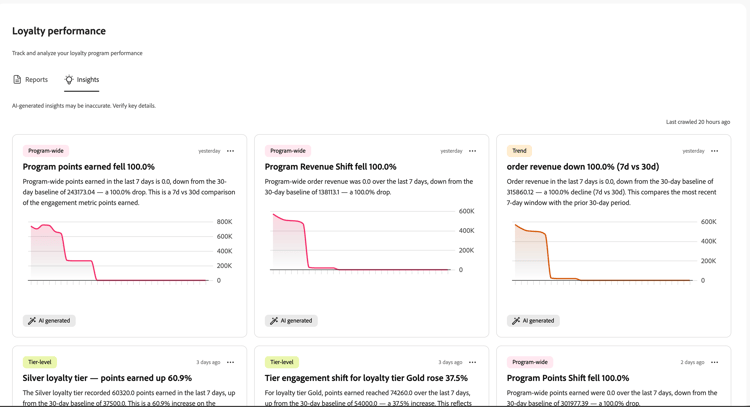Click Tier-level tag on Silver loyalty tier card
Image resolution: width=750 pixels, height=407 pixels.
[x=40, y=363]
